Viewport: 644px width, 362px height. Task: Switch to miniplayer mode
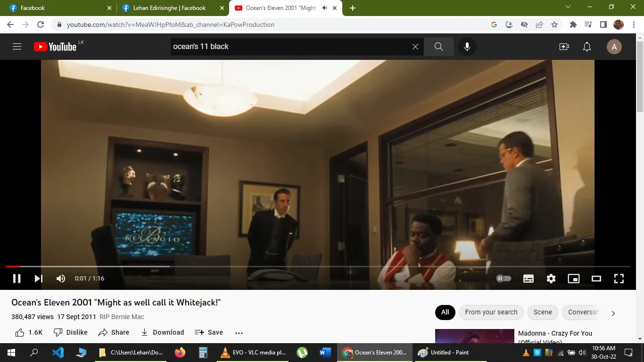574,279
